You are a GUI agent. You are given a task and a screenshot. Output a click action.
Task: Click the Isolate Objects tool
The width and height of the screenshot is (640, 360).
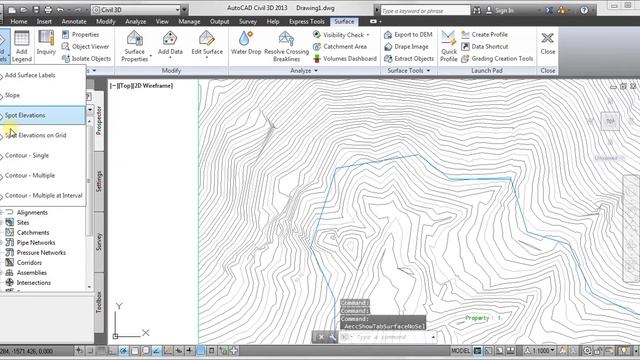(x=86, y=58)
